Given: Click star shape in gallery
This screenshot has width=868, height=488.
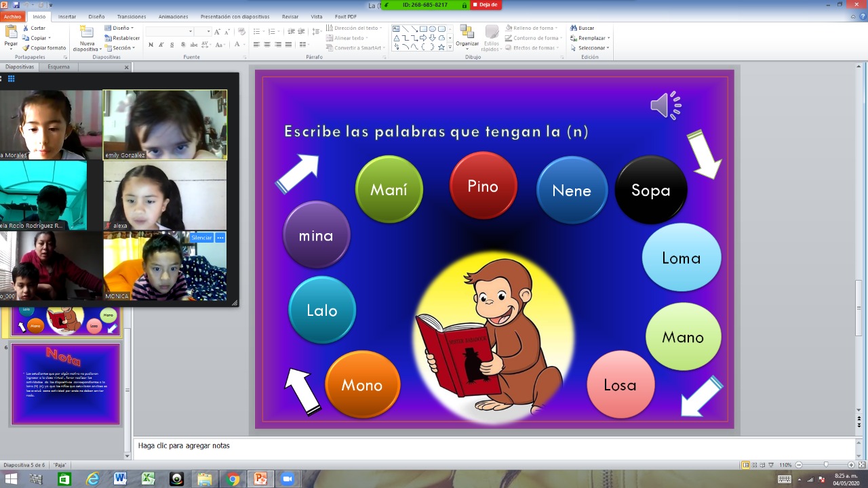Looking at the screenshot, I should pos(441,47).
